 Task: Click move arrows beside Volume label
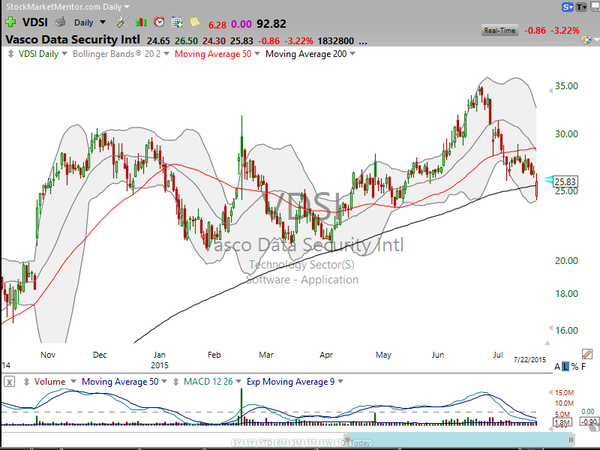tap(26, 382)
